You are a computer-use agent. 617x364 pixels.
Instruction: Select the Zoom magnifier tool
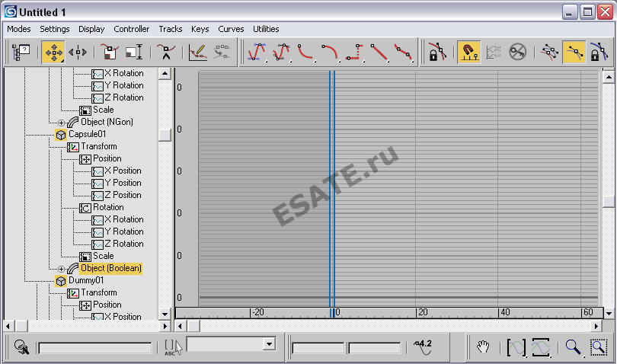573,347
